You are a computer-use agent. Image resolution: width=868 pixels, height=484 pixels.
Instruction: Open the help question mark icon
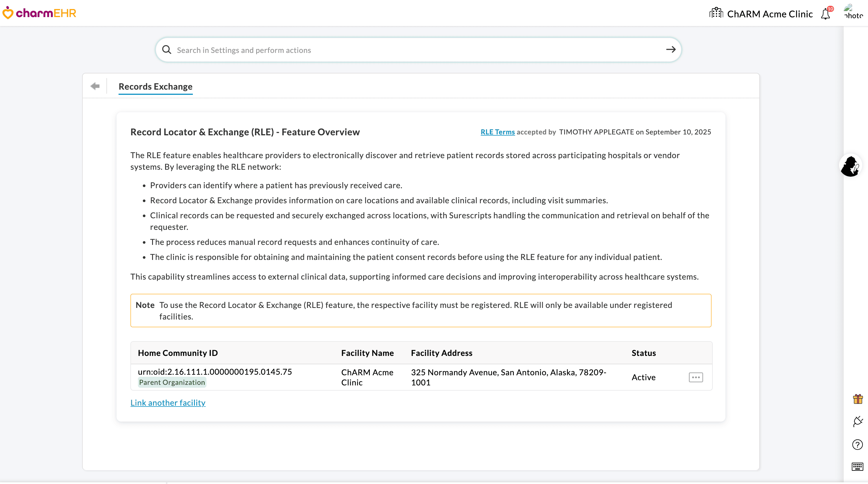pyautogui.click(x=857, y=445)
